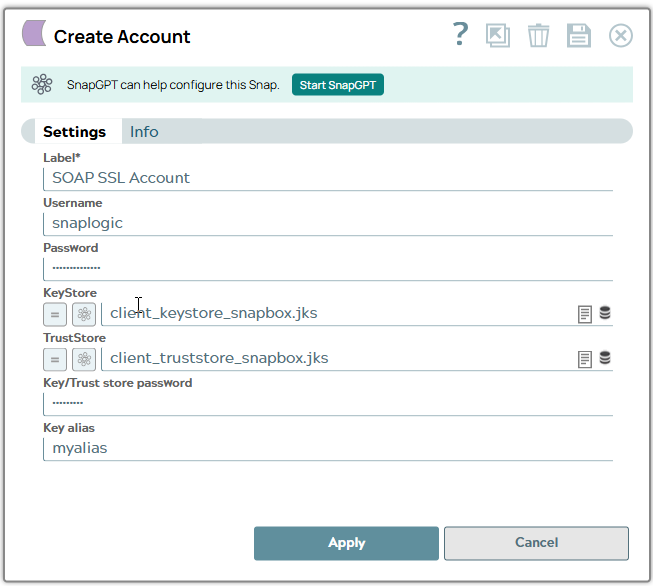Open the KeyStore file browser document icon

click(585, 314)
